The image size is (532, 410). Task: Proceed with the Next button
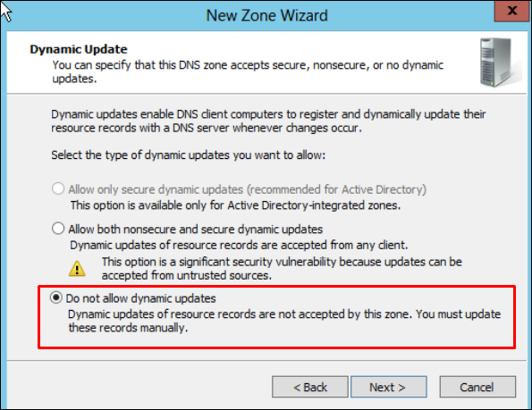pos(388,387)
